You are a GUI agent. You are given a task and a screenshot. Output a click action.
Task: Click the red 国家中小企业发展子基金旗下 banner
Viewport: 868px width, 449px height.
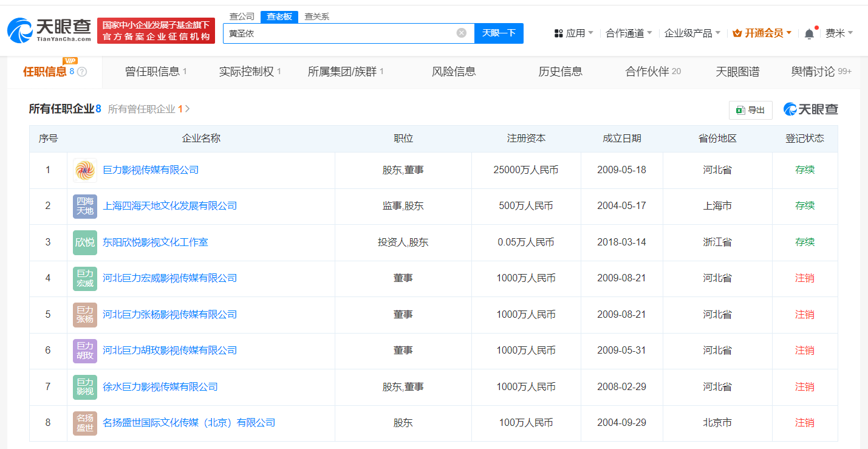(x=156, y=31)
